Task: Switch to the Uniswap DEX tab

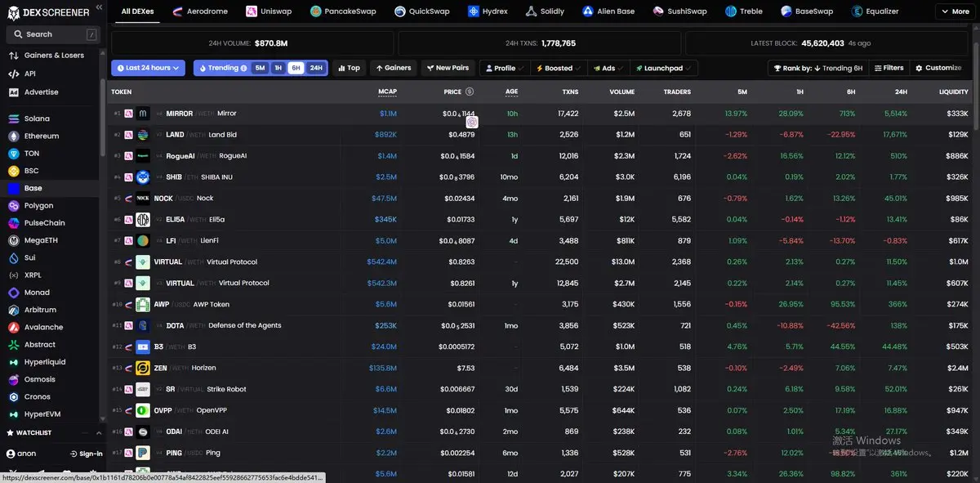Action: coord(269,11)
